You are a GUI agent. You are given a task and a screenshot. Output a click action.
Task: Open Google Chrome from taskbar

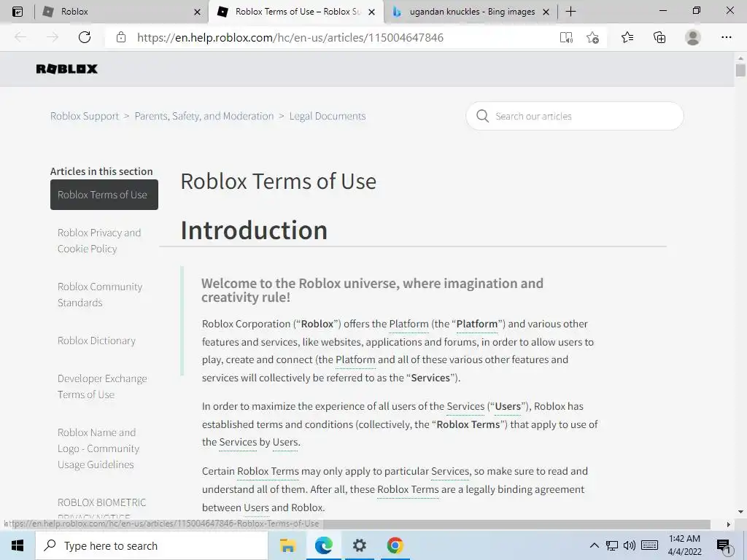pyautogui.click(x=395, y=545)
